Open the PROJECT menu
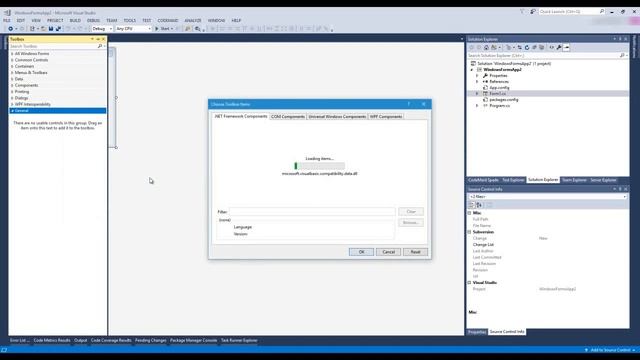Image resolution: width=640 pixels, height=360 pixels. [x=55, y=20]
